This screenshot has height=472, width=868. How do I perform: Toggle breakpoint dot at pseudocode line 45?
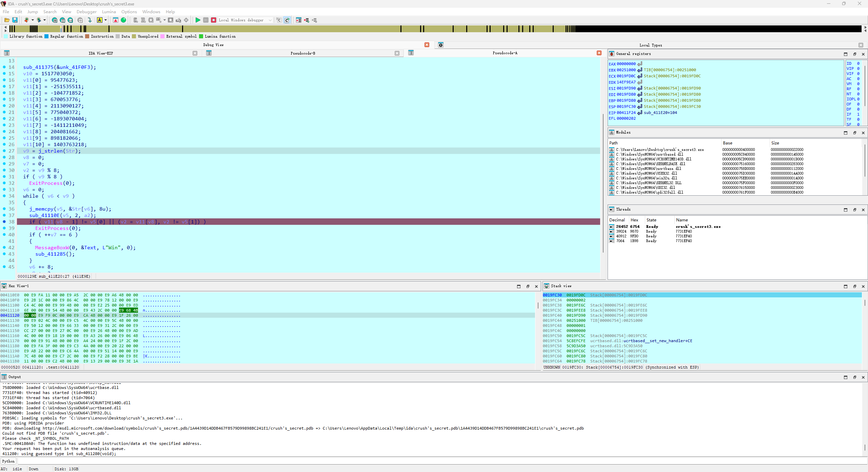4,267
